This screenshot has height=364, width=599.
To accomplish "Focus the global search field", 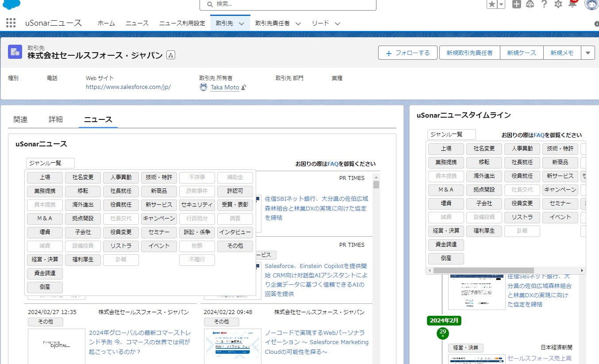I will (x=288, y=4).
